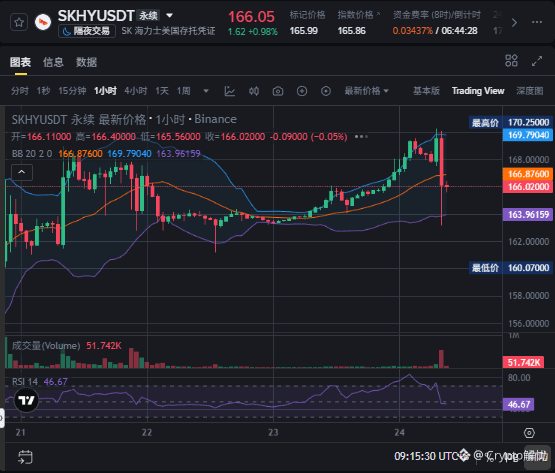The height and width of the screenshot is (473, 555).
Task: Switch to 基本版 basic chart view
Action: pyautogui.click(x=427, y=91)
